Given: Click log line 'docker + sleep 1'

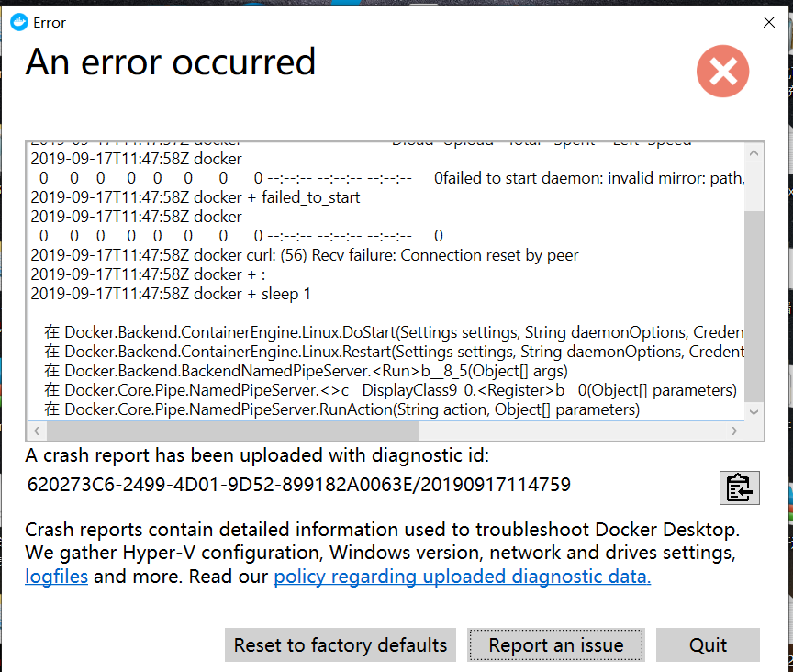Looking at the screenshot, I should [x=171, y=294].
